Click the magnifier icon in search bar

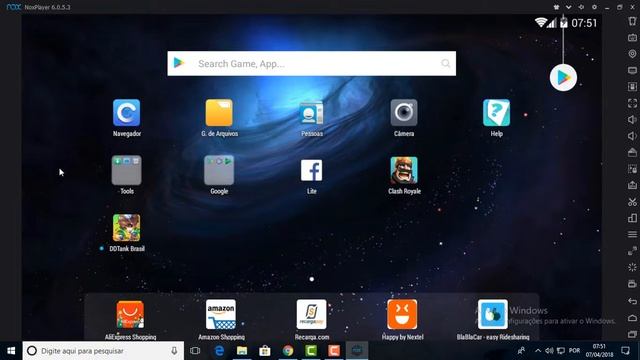[445, 63]
